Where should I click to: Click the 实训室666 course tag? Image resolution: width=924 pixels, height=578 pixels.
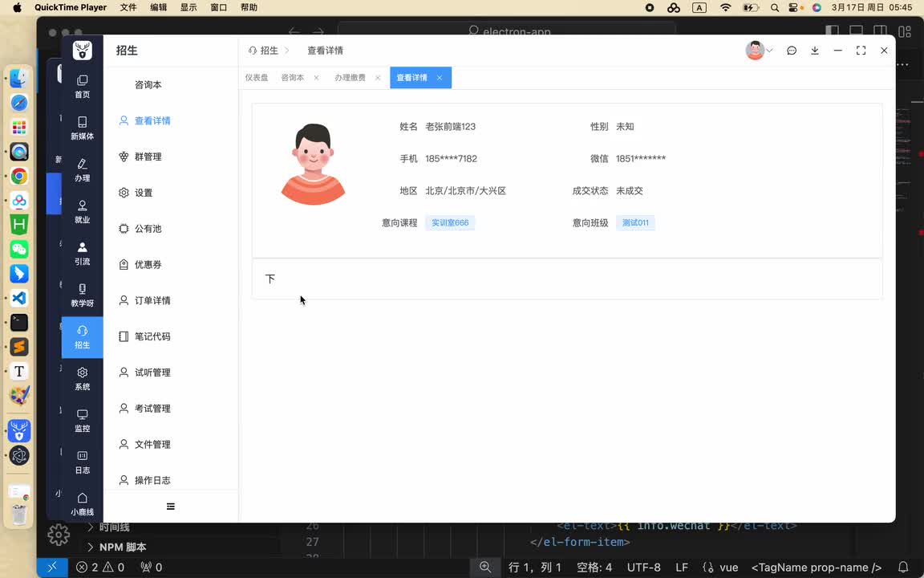[450, 223]
